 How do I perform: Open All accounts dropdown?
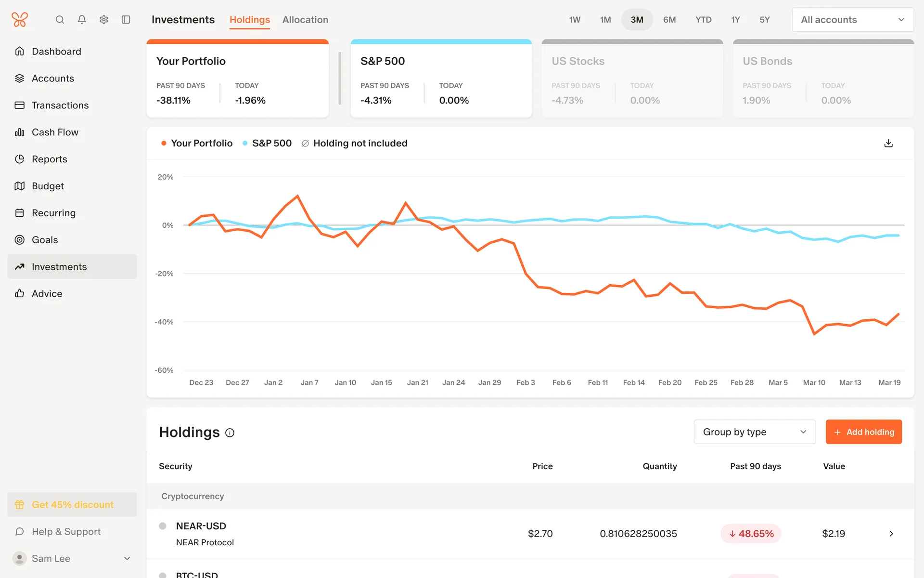tap(852, 20)
